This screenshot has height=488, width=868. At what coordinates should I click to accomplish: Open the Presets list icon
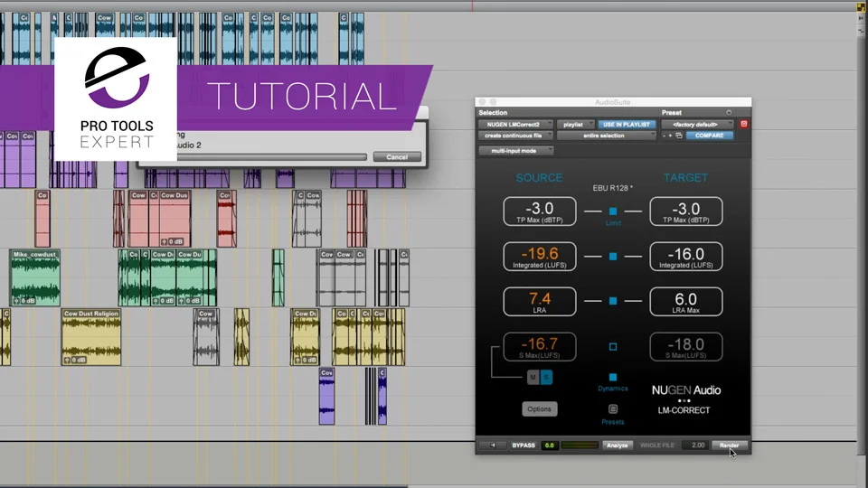pyautogui.click(x=613, y=408)
